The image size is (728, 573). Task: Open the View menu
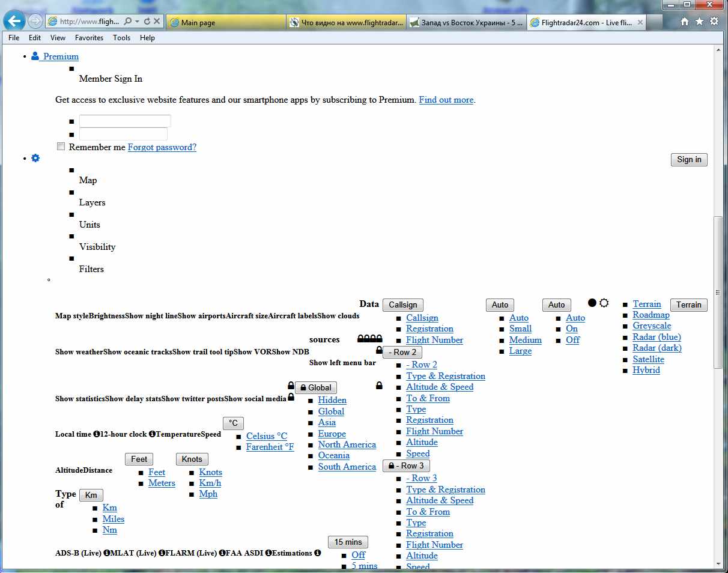tap(58, 37)
